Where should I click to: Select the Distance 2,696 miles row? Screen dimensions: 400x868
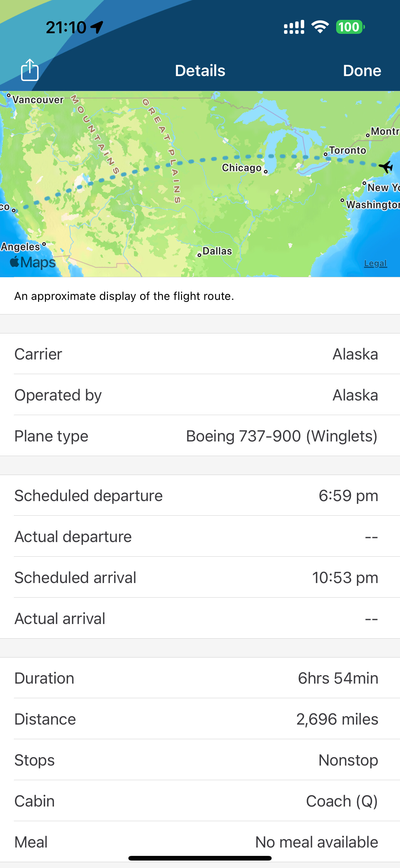[x=200, y=719]
